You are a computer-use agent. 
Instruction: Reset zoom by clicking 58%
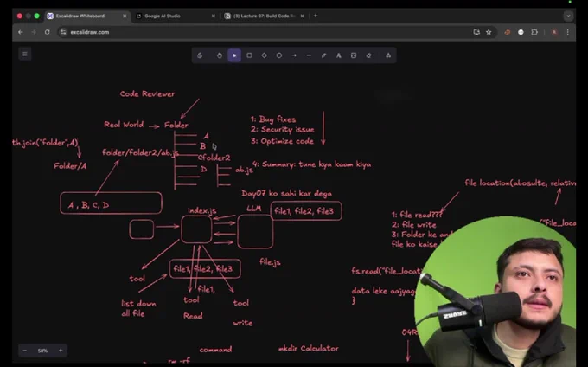pyautogui.click(x=42, y=351)
